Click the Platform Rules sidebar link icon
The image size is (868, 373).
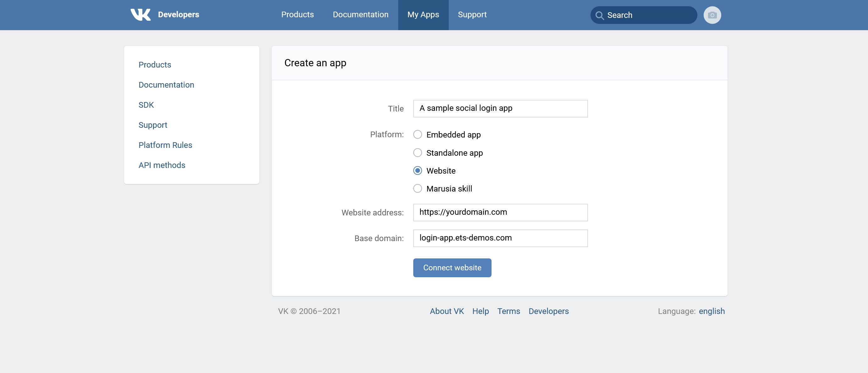[x=165, y=144]
